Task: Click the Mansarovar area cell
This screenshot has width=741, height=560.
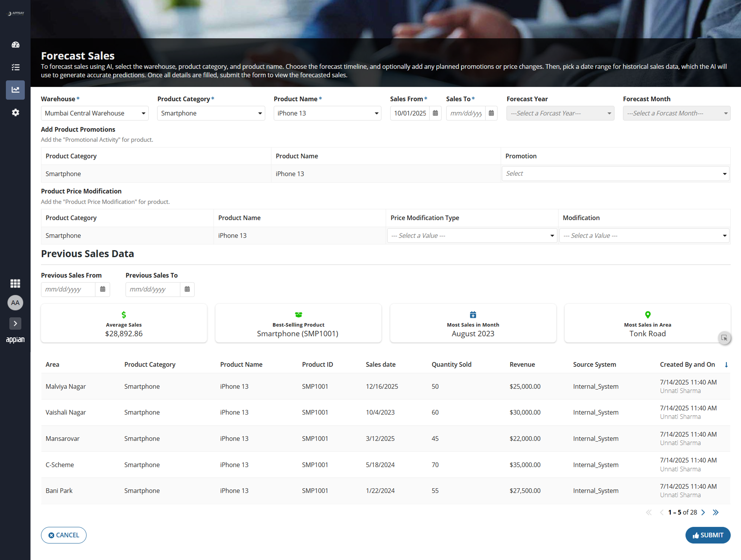Action: coord(63,438)
